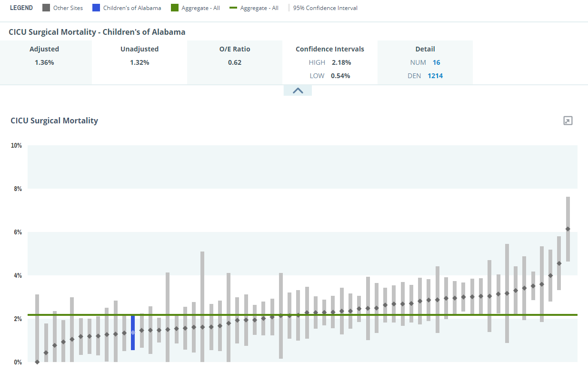Click the DEN label under Detail
Viewport: 588px width, 383px height.
pos(414,76)
